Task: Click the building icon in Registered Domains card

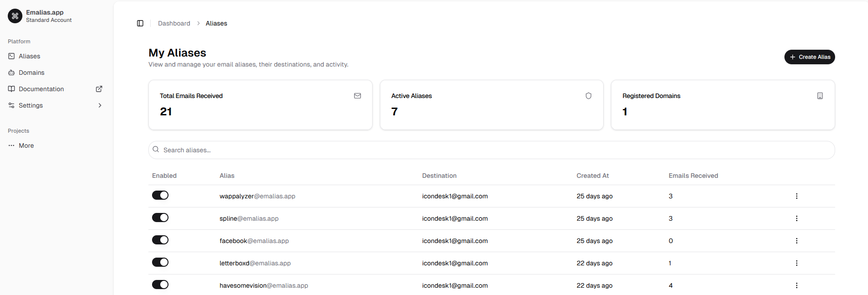Action: point(820,96)
